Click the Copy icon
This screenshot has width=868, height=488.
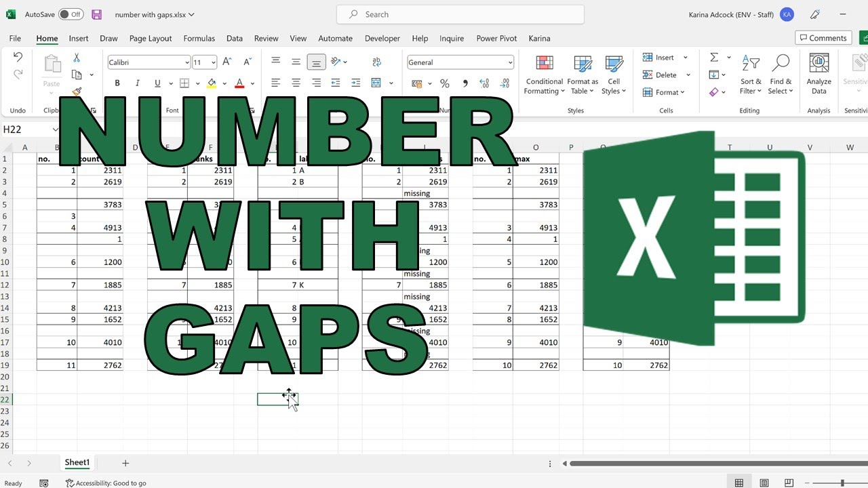[77, 75]
